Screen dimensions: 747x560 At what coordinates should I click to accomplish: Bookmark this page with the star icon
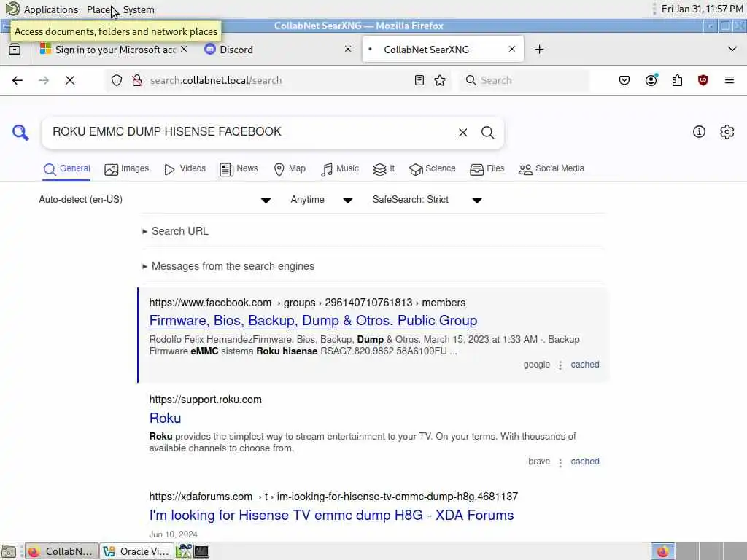(440, 80)
